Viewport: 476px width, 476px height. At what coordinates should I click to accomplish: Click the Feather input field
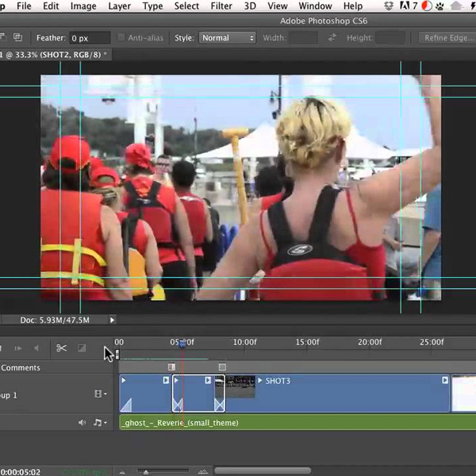tap(88, 37)
